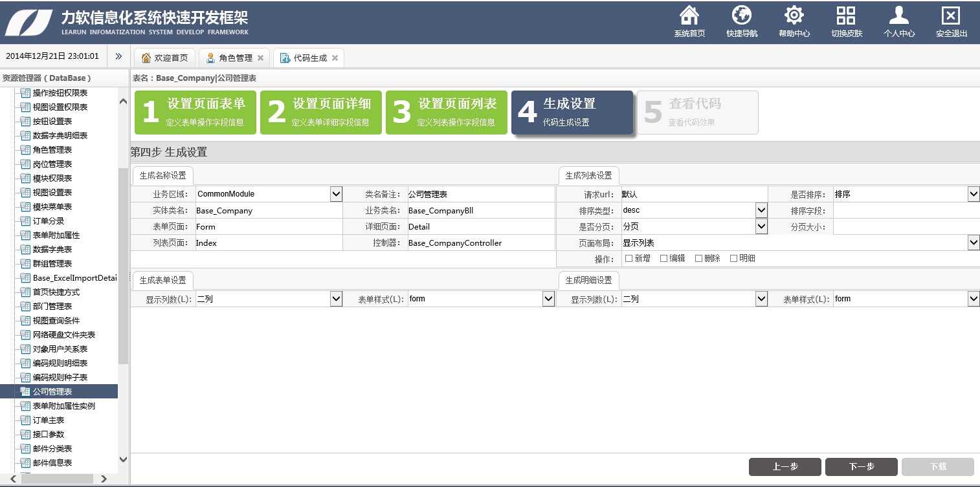980x487 pixels.
Task: Click the table icon beside 邮件分类表
Action: pos(25,449)
